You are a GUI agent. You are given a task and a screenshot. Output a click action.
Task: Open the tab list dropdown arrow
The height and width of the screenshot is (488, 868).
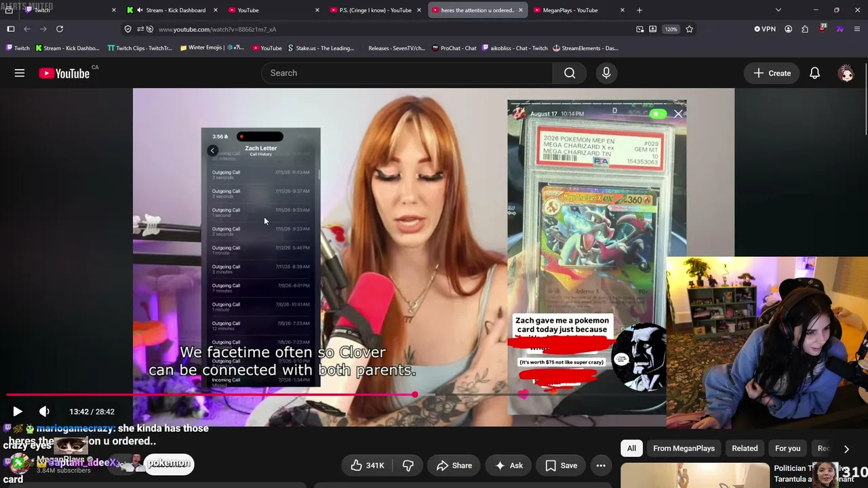(778, 10)
